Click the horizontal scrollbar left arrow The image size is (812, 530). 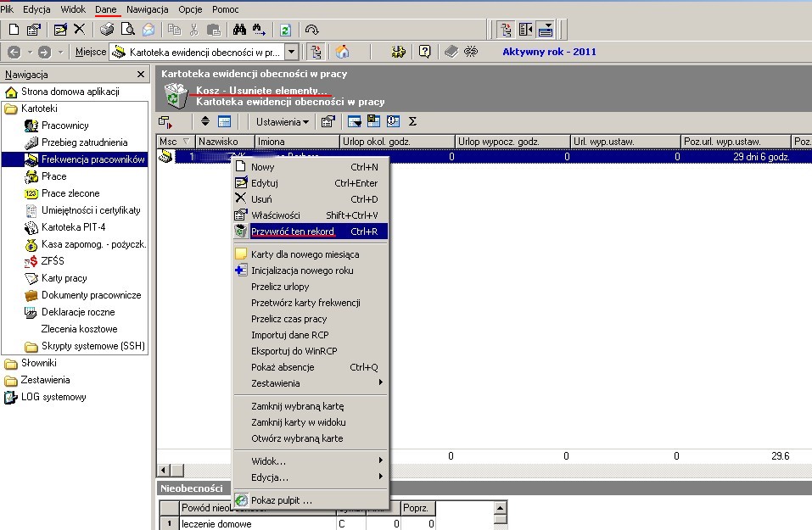coord(164,470)
